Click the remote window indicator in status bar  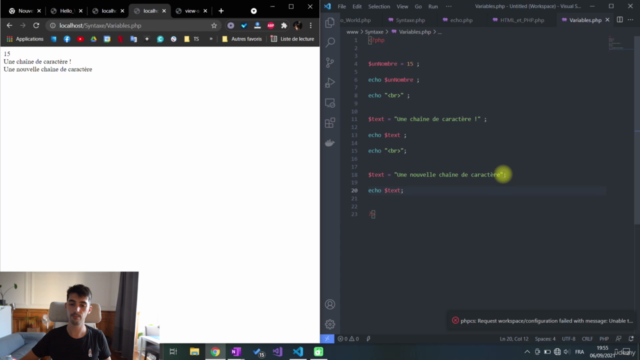click(327, 339)
